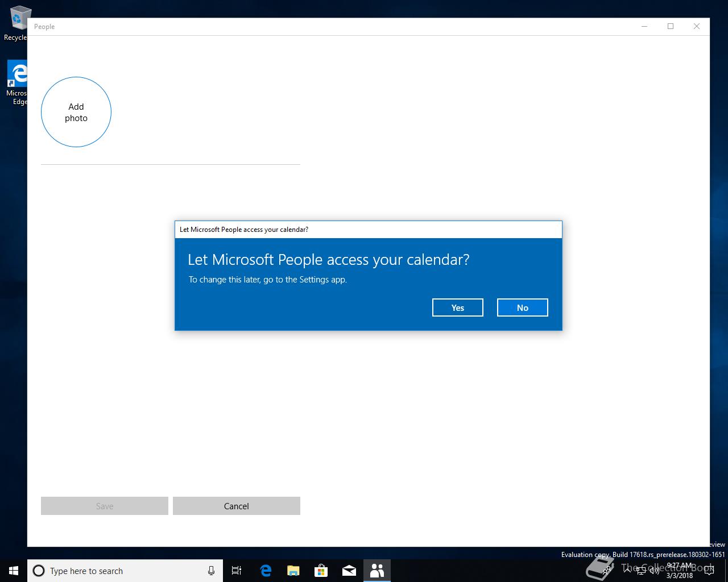The image size is (728, 582).
Task: Open the Action Center notifications icon
Action: point(709,571)
